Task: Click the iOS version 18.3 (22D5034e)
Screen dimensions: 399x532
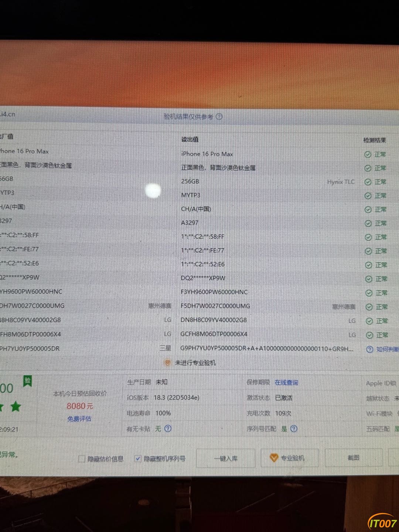Action: [176, 398]
